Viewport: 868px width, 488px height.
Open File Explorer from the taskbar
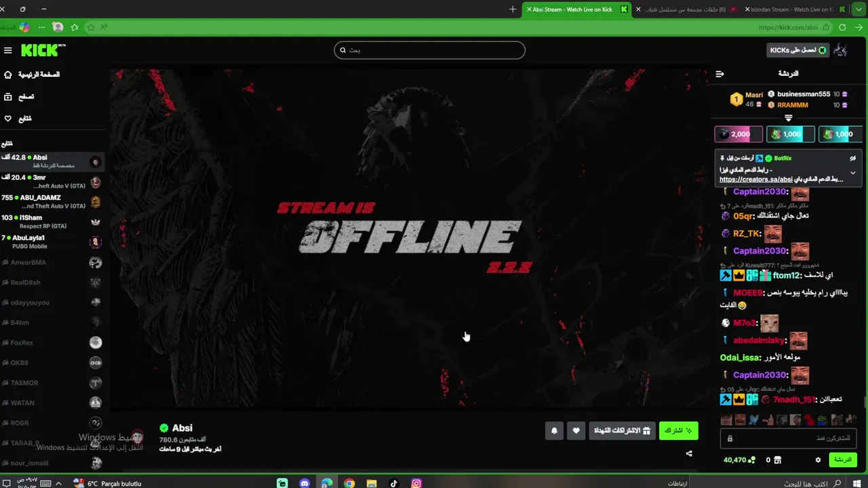point(372,483)
